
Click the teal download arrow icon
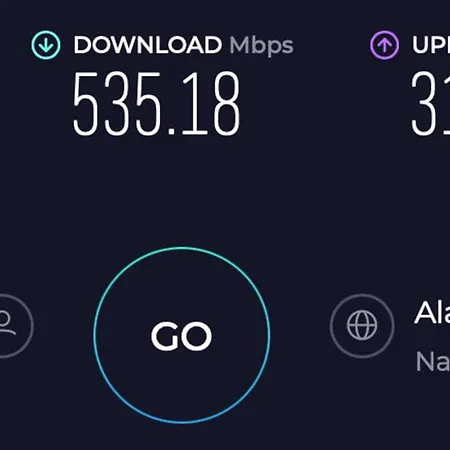[46, 45]
